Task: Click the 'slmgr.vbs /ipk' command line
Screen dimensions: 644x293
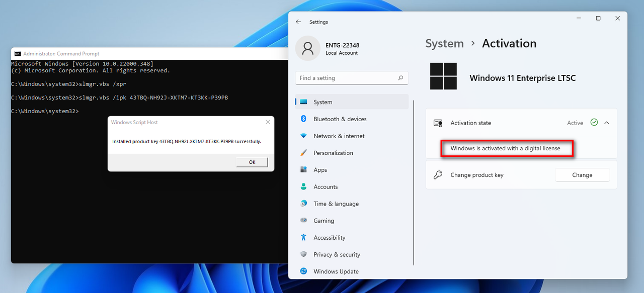Action: click(x=120, y=97)
